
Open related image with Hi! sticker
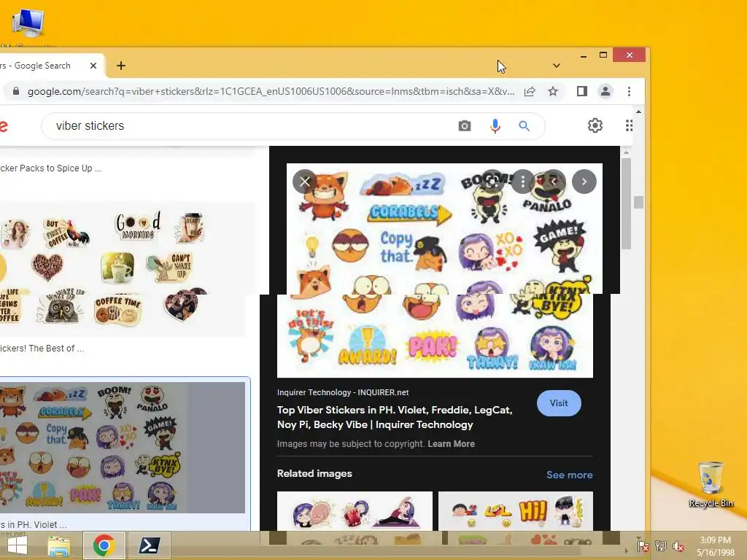(x=516, y=511)
